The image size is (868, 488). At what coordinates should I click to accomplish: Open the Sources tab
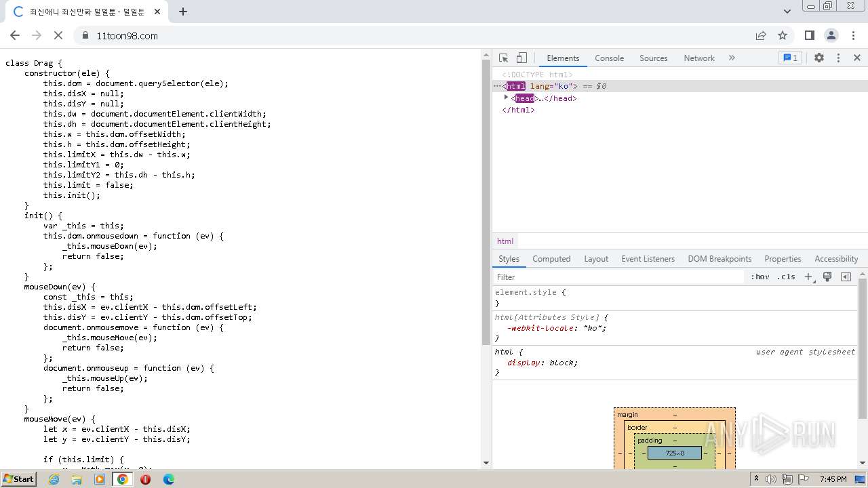click(x=653, y=58)
